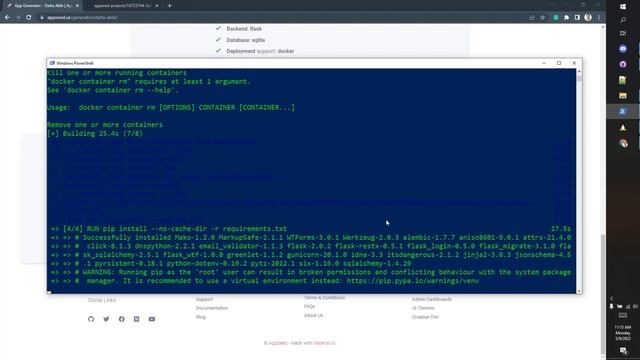Open the Blog footer link
The width and height of the screenshot is (640, 360).
click(x=200, y=317)
